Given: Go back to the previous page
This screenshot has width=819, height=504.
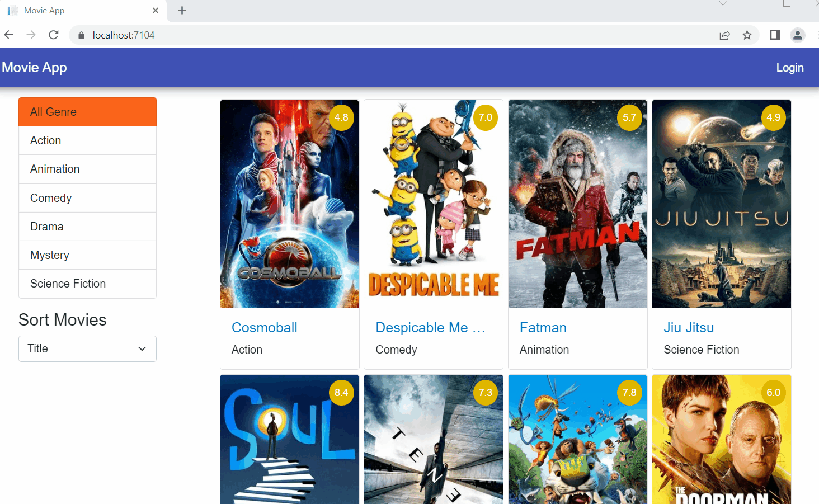Looking at the screenshot, I should tap(9, 35).
